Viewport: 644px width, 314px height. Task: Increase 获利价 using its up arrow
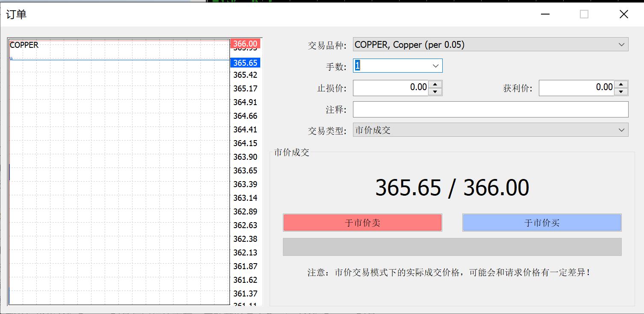[x=621, y=85]
